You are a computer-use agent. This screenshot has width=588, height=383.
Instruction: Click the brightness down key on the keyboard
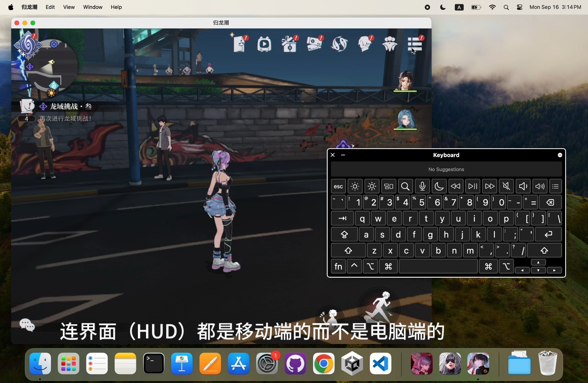(x=355, y=186)
